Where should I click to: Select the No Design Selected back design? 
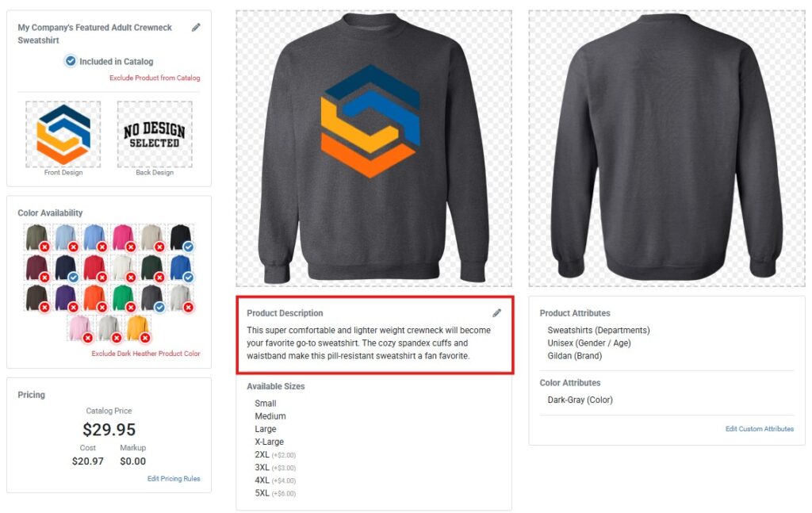pos(155,134)
